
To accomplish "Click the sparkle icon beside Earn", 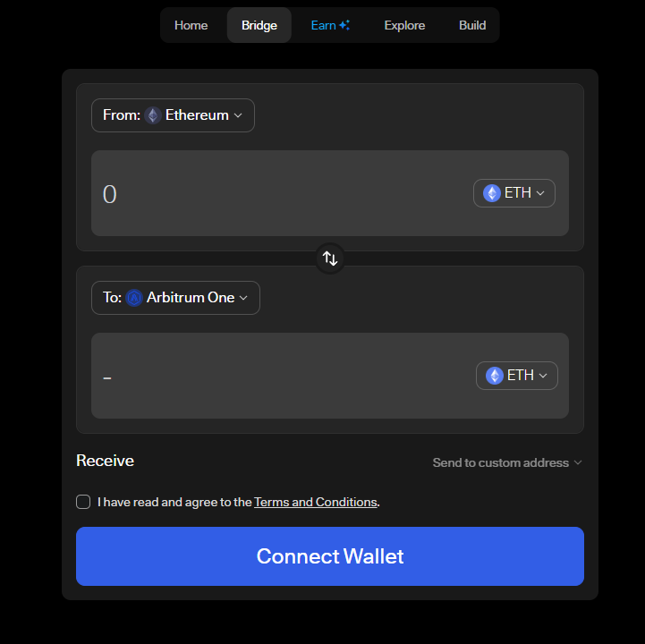I will point(344,25).
